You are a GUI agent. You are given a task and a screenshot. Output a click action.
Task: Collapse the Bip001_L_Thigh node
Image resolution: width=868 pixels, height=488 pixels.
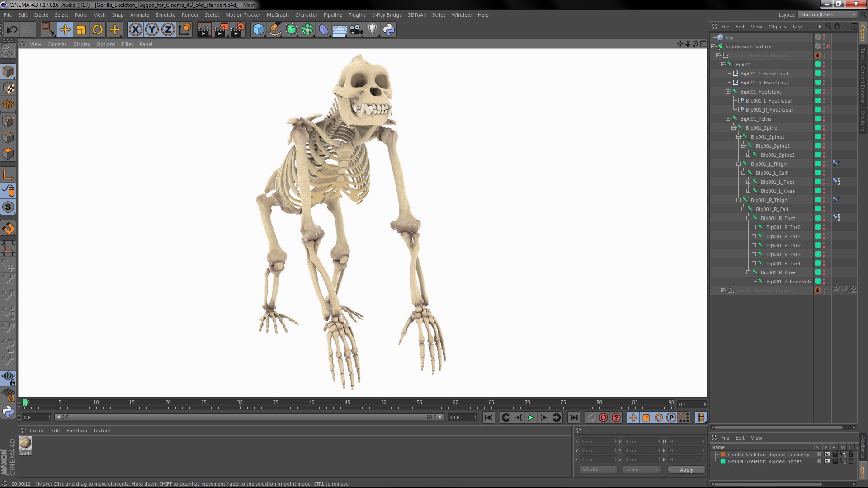[x=738, y=164]
